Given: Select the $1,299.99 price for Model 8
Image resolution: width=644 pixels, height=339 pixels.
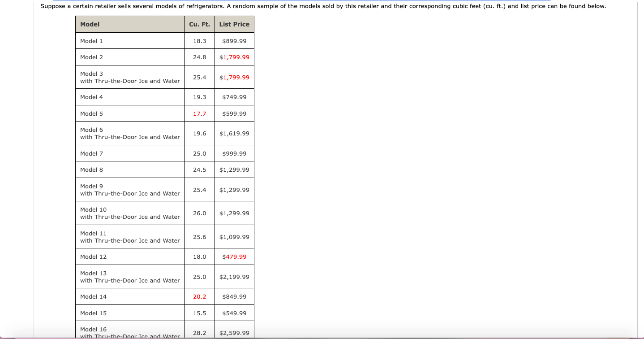Looking at the screenshot, I should [x=234, y=169].
